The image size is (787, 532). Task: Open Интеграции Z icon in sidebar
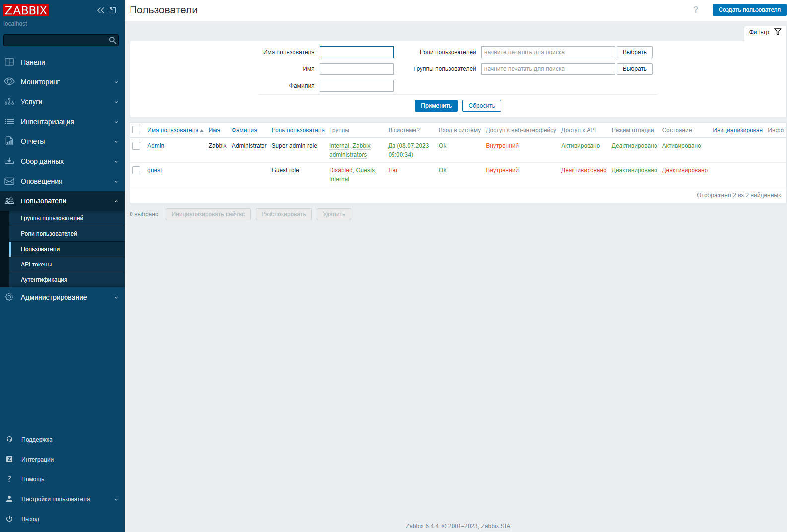pos(9,459)
